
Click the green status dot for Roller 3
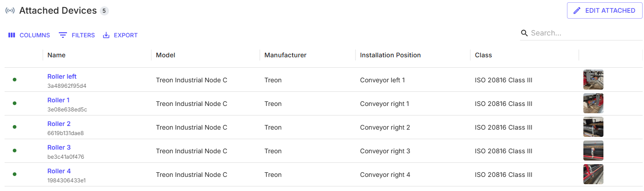point(15,151)
